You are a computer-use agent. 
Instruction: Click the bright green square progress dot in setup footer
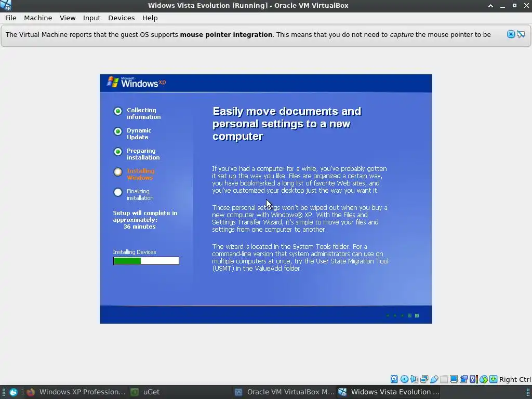pos(417,315)
